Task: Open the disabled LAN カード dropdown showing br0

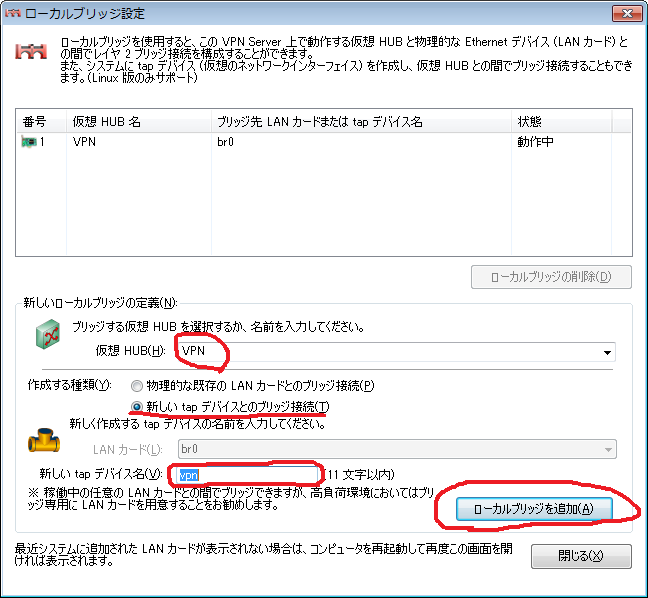Action: pos(397,449)
